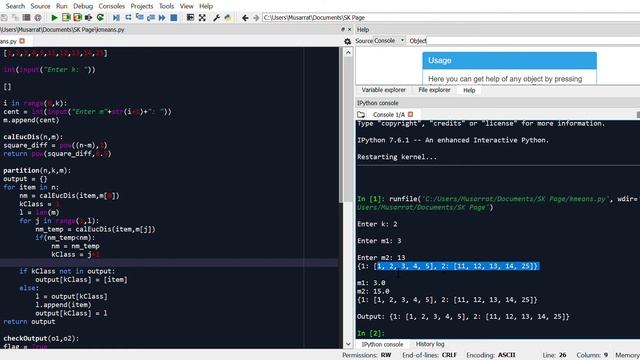Switch to the Variable explorer tab
This screenshot has width=640, height=360.
click(384, 90)
